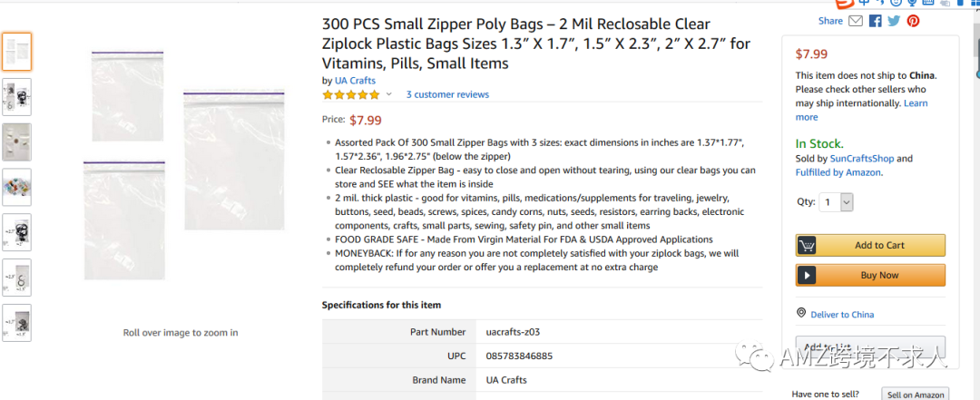
Task: Expand the star rating breakdown arrow
Action: click(x=389, y=94)
